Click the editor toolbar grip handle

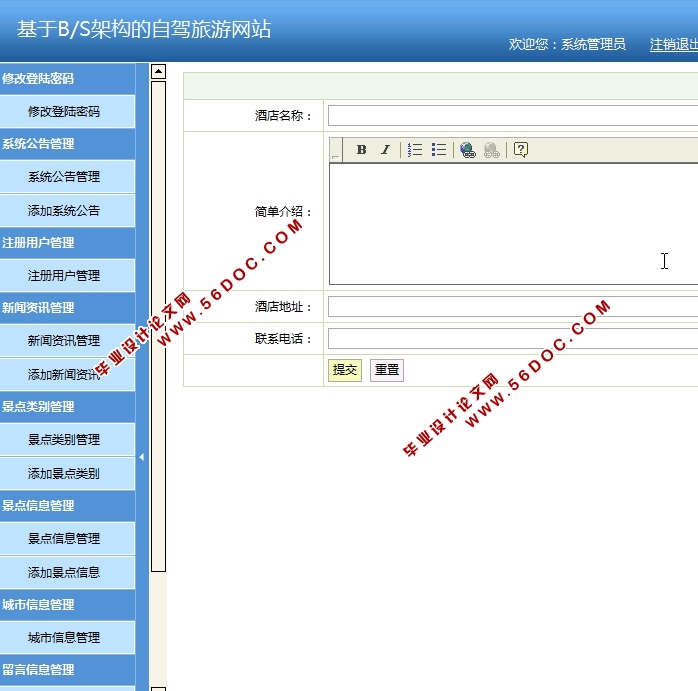click(336, 150)
